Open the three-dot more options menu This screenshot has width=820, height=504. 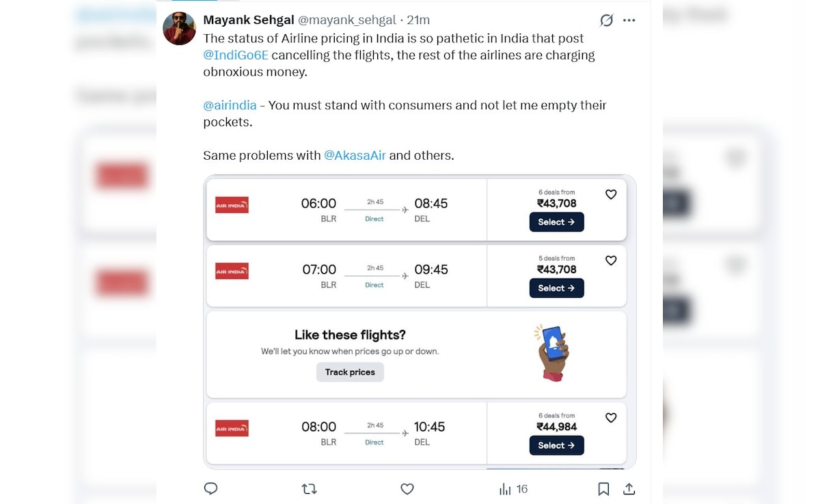click(x=629, y=20)
